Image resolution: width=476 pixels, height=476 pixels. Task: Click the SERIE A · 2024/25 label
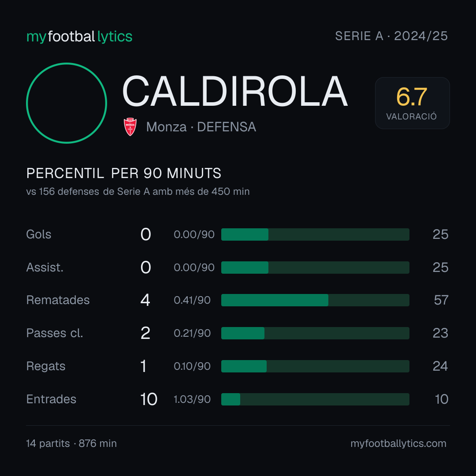(x=391, y=36)
